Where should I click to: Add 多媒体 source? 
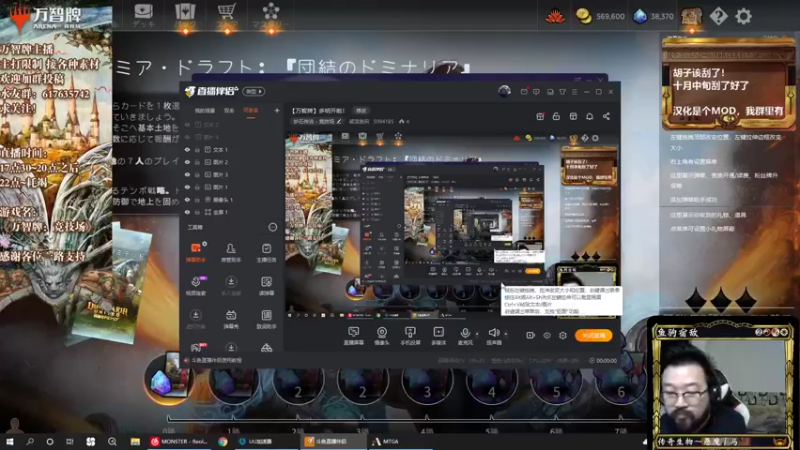[x=438, y=336]
